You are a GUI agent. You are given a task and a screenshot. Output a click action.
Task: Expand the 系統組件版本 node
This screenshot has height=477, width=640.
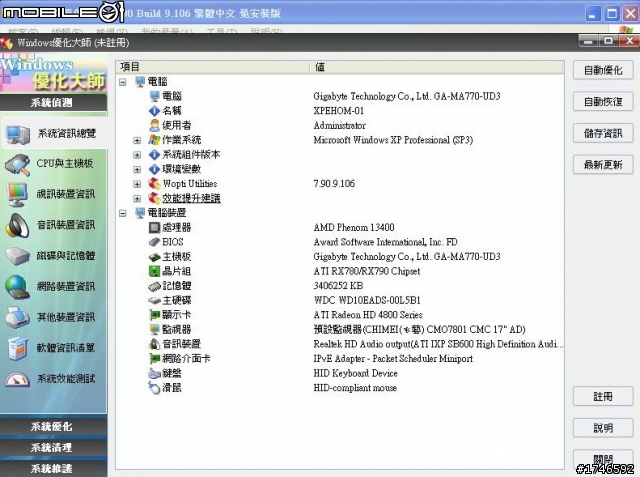pos(137,155)
